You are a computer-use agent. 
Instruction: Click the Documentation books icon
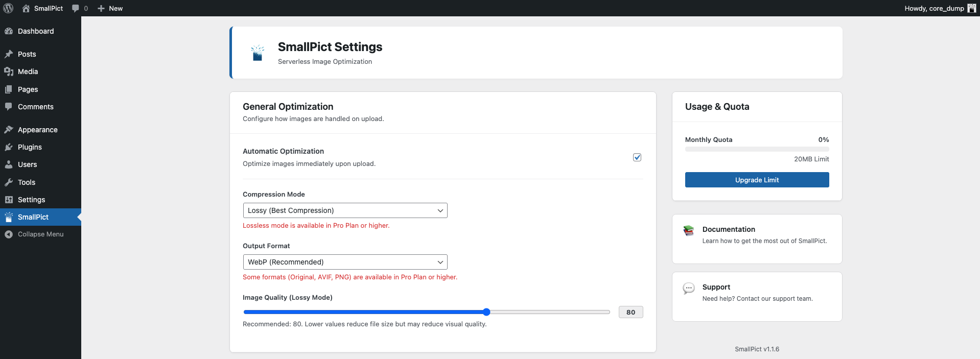tap(689, 231)
